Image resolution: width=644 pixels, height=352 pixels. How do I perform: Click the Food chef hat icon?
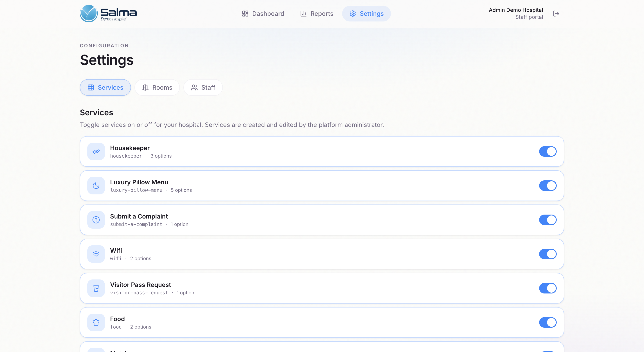(96, 323)
